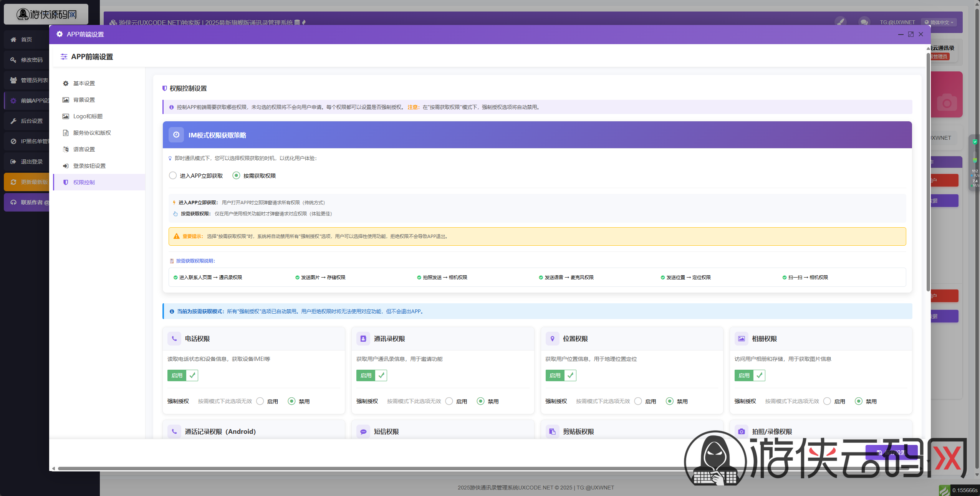
Task: Toggle the 启用 switch for 通讯录权限
Action: point(371,375)
